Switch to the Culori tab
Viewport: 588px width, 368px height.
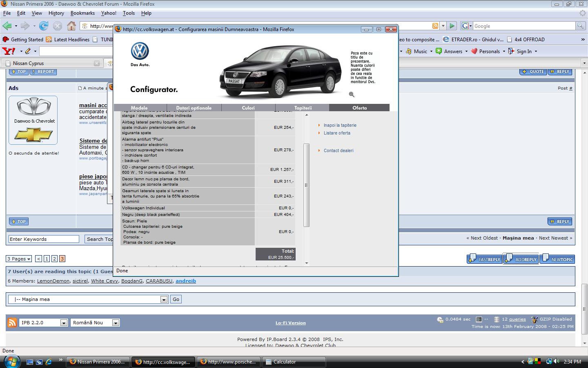point(248,108)
